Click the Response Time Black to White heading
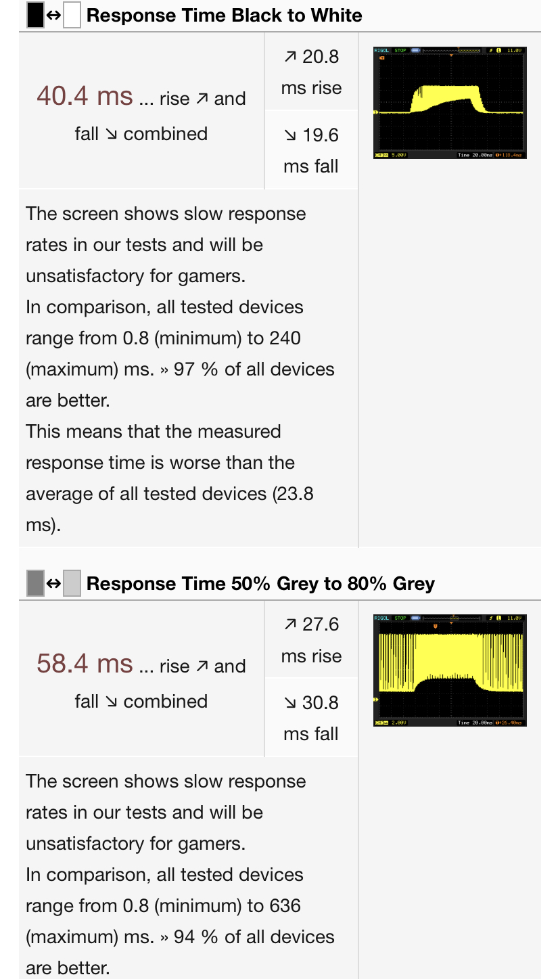560x979 pixels. (x=224, y=15)
